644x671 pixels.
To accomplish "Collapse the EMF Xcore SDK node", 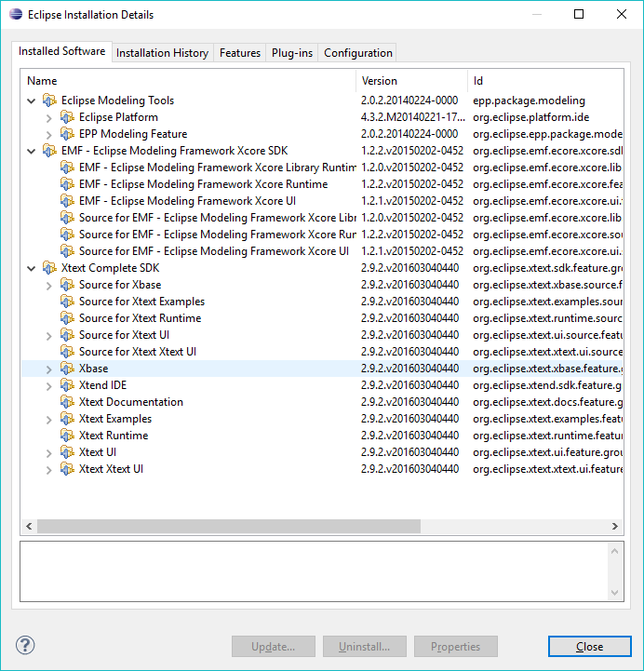I will click(32, 151).
